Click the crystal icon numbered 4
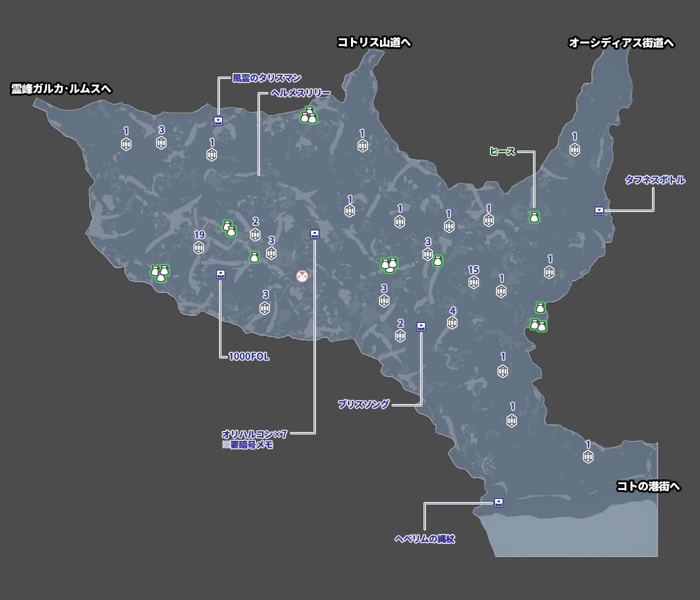 pyautogui.click(x=452, y=322)
